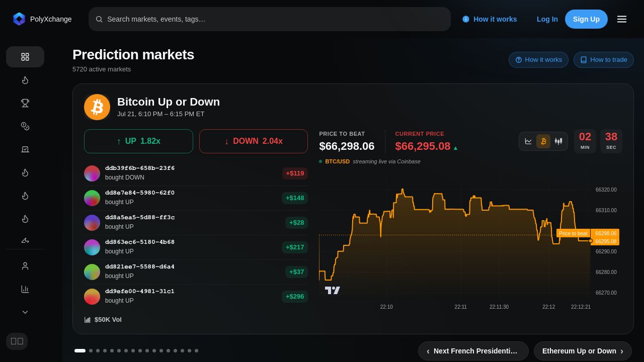
Task: Switch chart to Bitcoin price view
Action: (x=543, y=141)
